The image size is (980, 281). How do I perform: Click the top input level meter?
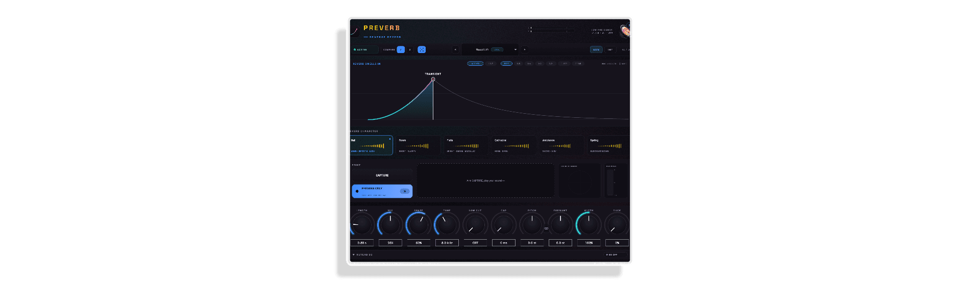[x=551, y=28]
